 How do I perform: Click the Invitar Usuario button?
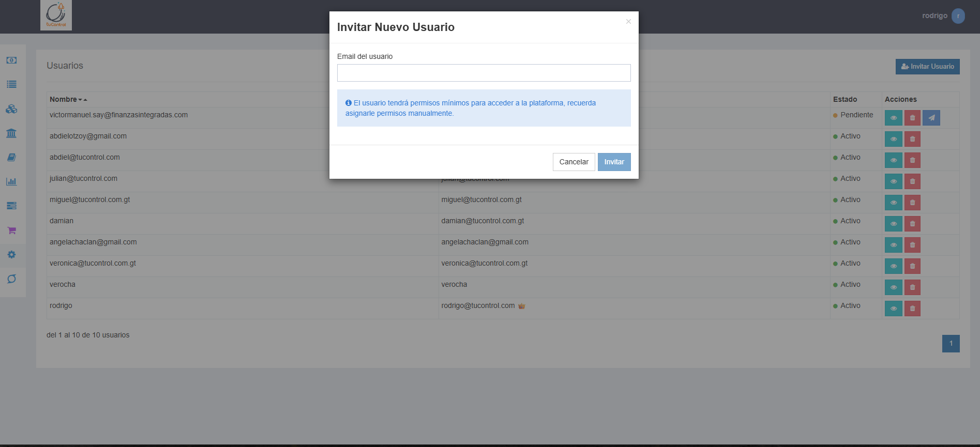click(x=927, y=67)
